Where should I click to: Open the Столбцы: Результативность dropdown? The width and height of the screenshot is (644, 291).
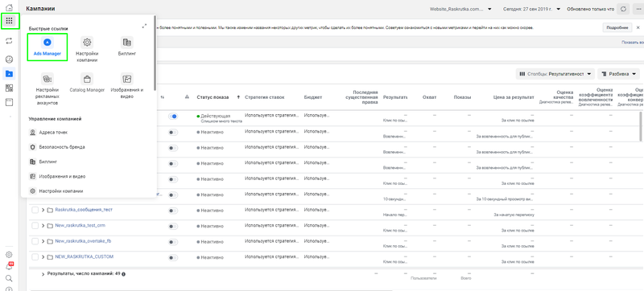555,74
